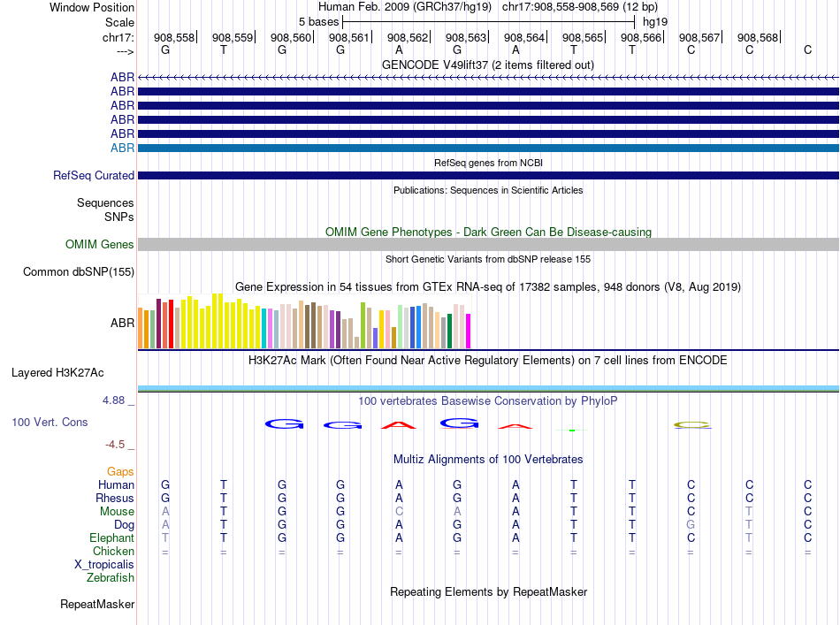This screenshot has width=840, height=625.
Task: Open "Short Genetic Variants from dbSNP release 155"
Action: [x=488, y=259]
